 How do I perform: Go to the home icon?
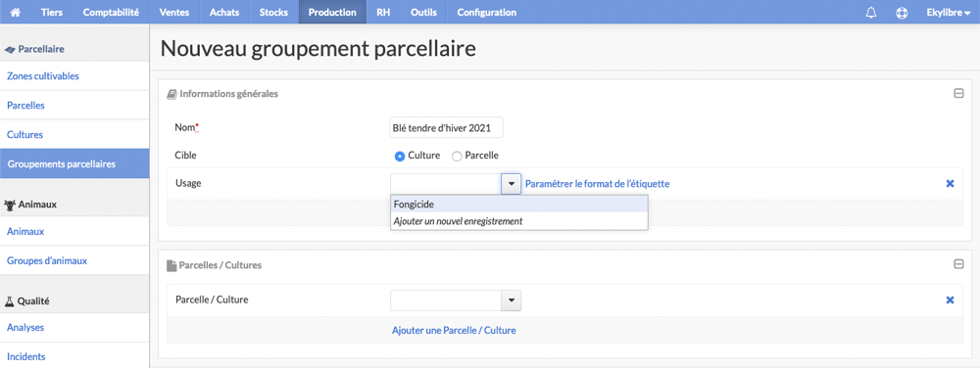coord(15,12)
